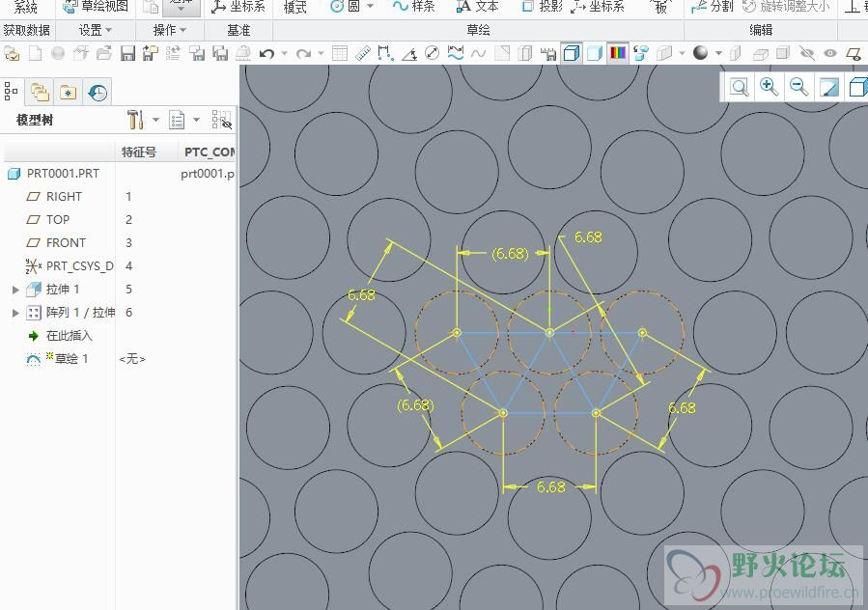Screen dimensions: 868x610
Task: Select the 文本 text tool
Action: click(477, 7)
